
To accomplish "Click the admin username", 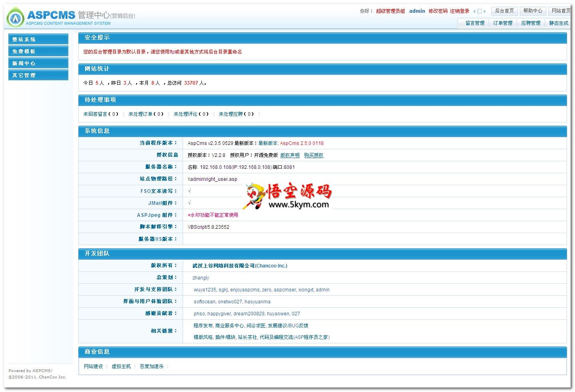I will pyautogui.click(x=417, y=11).
